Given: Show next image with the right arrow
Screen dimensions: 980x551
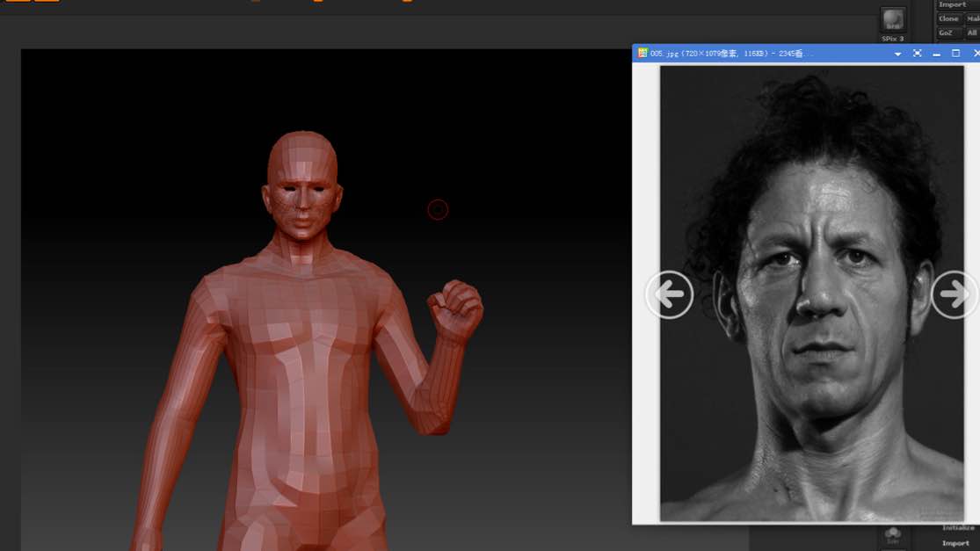Looking at the screenshot, I should (954, 294).
